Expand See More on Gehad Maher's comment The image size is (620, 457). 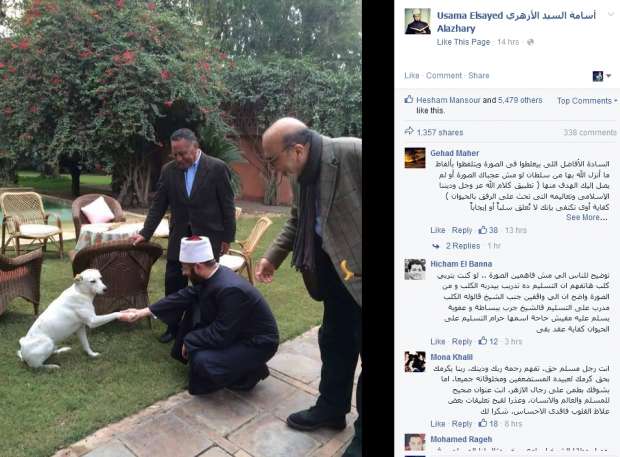[586, 217]
